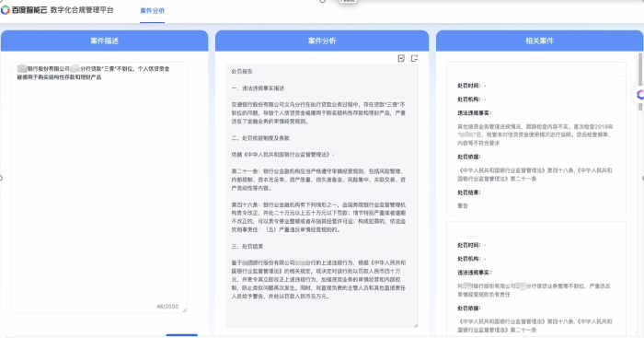644x338 pixels.
Task: Click first related case text starting 其他信贷业务管理违规情况
Action: pyautogui.click(x=535, y=134)
